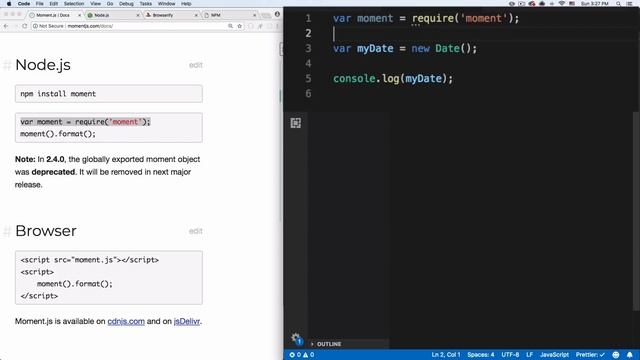Open the cdnjs.com link
Viewport: 640px width, 360px height.
pos(126,321)
